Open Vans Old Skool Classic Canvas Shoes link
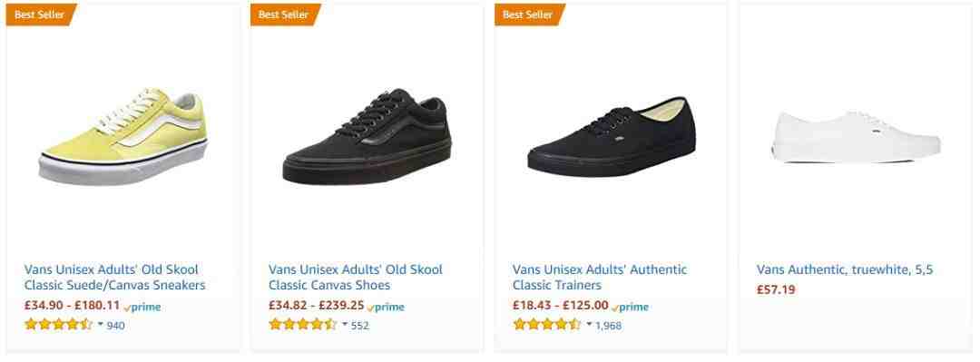The width and height of the screenshot is (980, 362). pyautogui.click(x=356, y=277)
